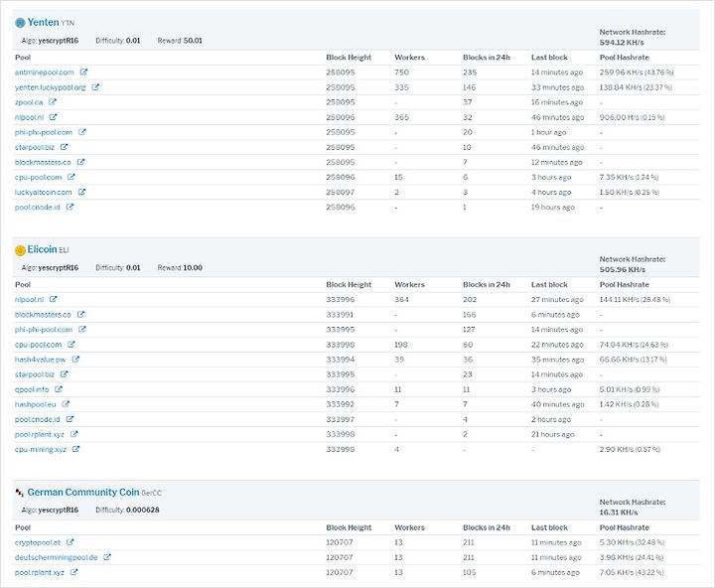Open external link icon beside yenten.luckypool.org
This screenshot has width=715, height=588.
[95, 87]
